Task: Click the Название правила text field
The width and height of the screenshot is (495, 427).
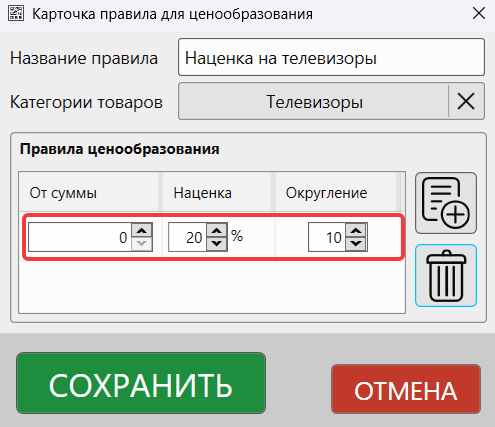Action: click(x=331, y=57)
